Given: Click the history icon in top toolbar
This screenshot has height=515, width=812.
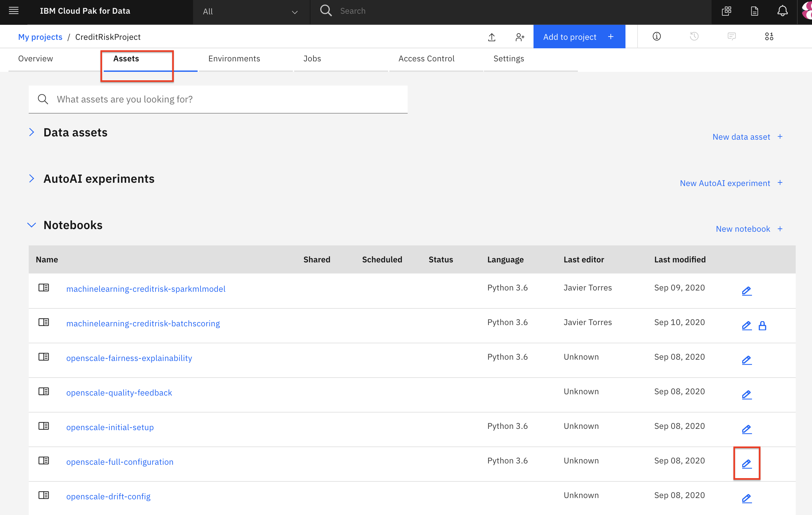Looking at the screenshot, I should pos(694,37).
